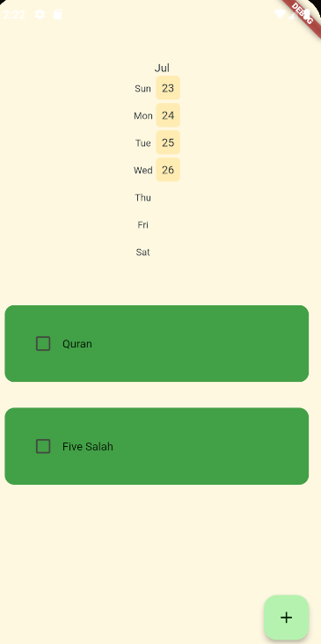The image size is (321, 644).
Task: Open the Five Salah habit label
Action: (88, 446)
